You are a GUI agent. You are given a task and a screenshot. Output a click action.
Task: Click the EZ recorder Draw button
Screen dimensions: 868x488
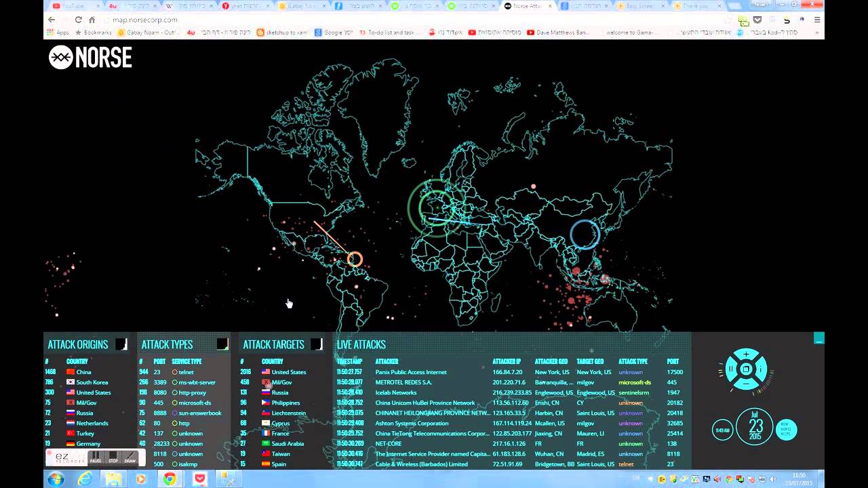(x=130, y=457)
